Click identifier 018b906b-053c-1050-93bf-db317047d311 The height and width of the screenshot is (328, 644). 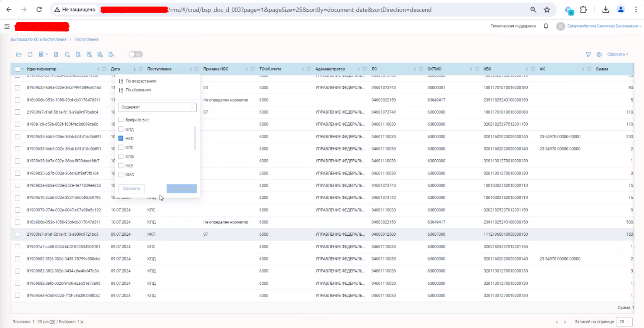tap(63, 222)
